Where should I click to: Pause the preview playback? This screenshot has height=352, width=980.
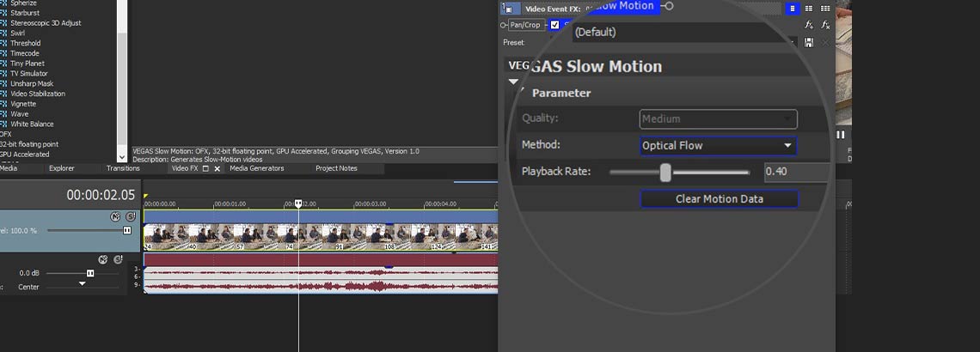click(841, 134)
